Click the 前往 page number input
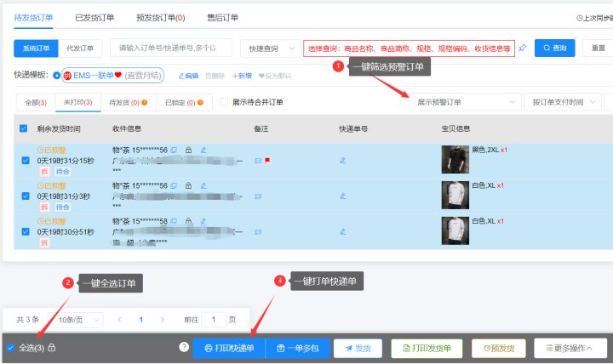 click(x=214, y=320)
